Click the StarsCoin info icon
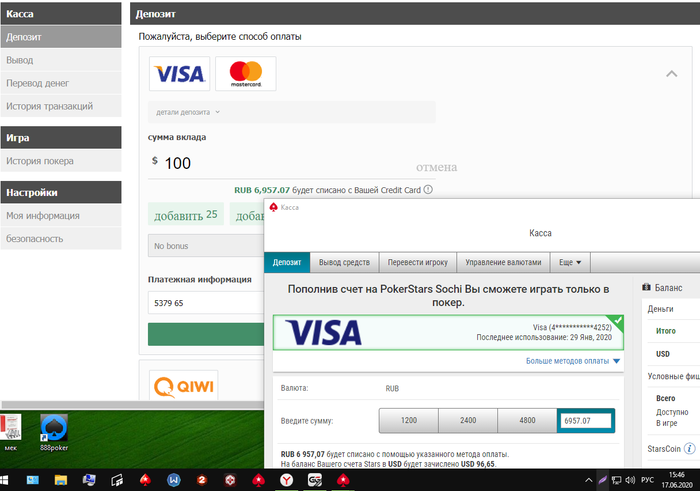Screen dimensions: 700x491 tap(689, 448)
